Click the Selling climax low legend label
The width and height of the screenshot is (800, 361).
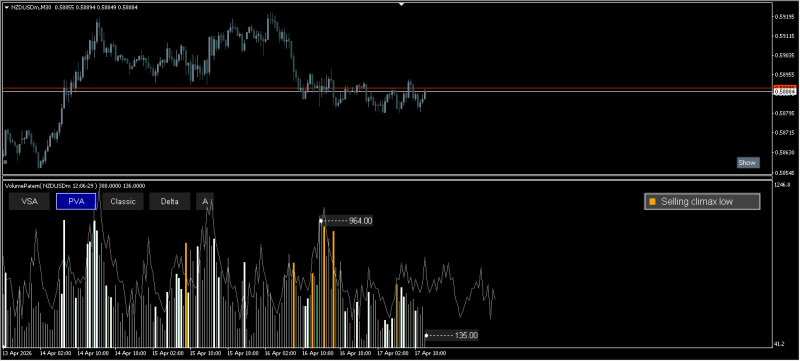(697, 202)
